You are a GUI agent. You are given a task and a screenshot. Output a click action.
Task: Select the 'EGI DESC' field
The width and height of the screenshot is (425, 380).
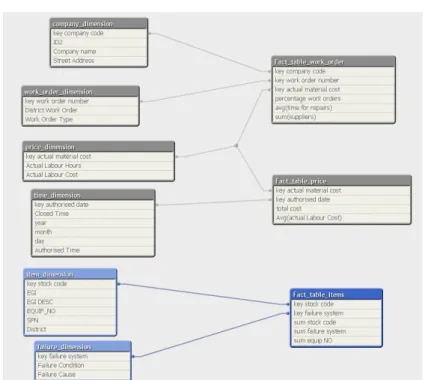coord(70,302)
